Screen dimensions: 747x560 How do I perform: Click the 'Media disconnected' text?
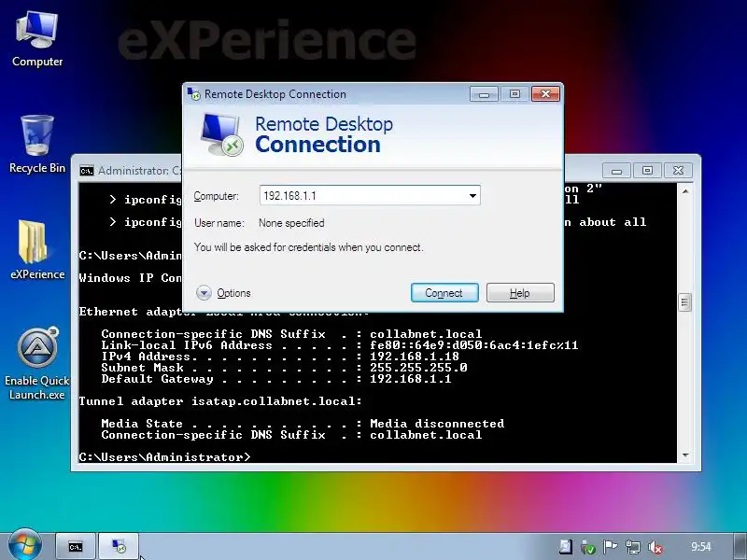(437, 424)
